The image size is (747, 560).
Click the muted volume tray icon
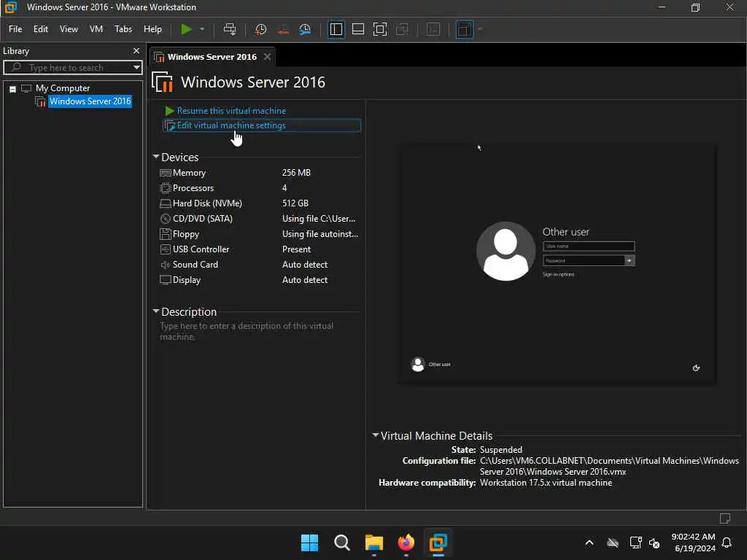coord(654,542)
